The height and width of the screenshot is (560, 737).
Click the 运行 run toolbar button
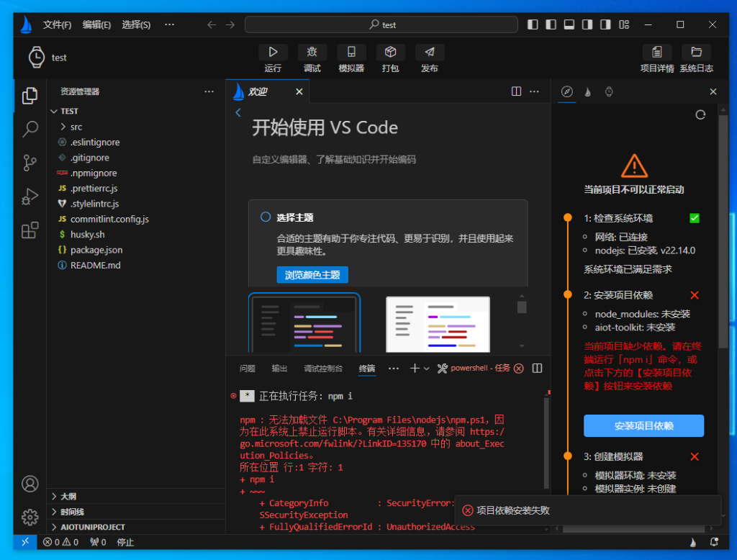273,59
